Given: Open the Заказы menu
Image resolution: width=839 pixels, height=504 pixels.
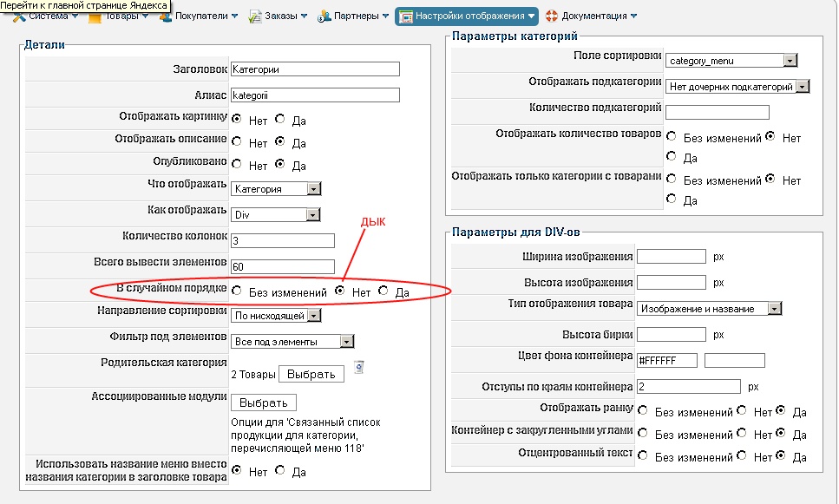Looking at the screenshot, I should pos(280,16).
